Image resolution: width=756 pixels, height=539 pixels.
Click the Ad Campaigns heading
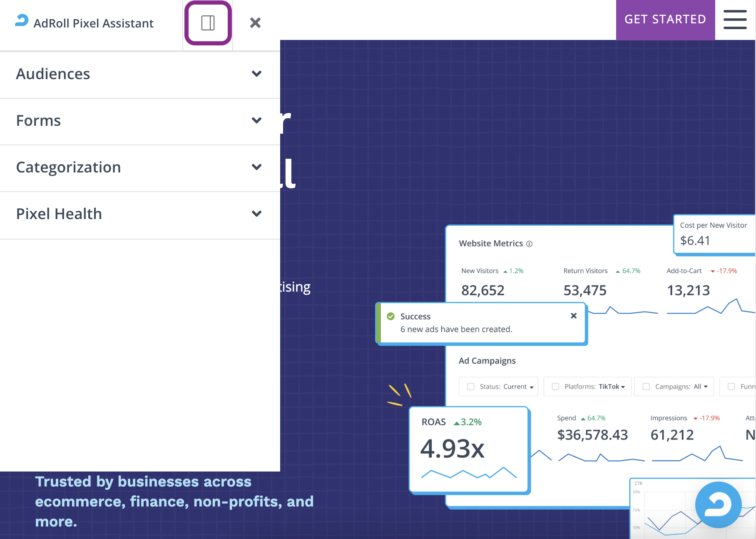(x=487, y=361)
